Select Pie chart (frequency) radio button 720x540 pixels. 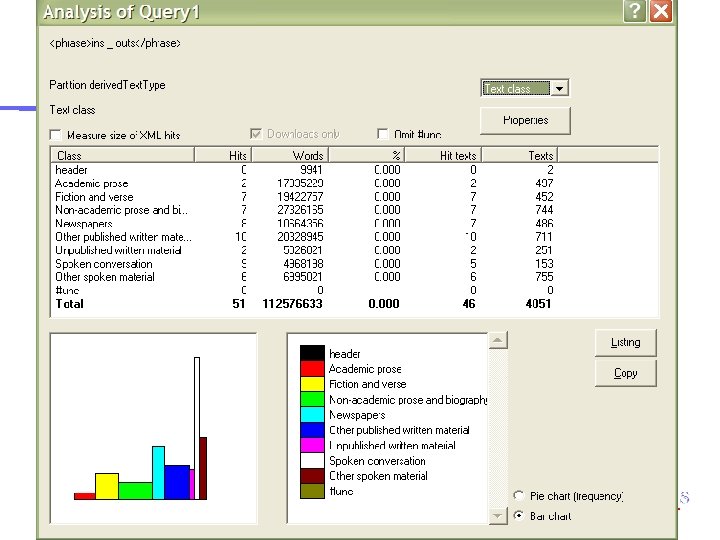519,495
